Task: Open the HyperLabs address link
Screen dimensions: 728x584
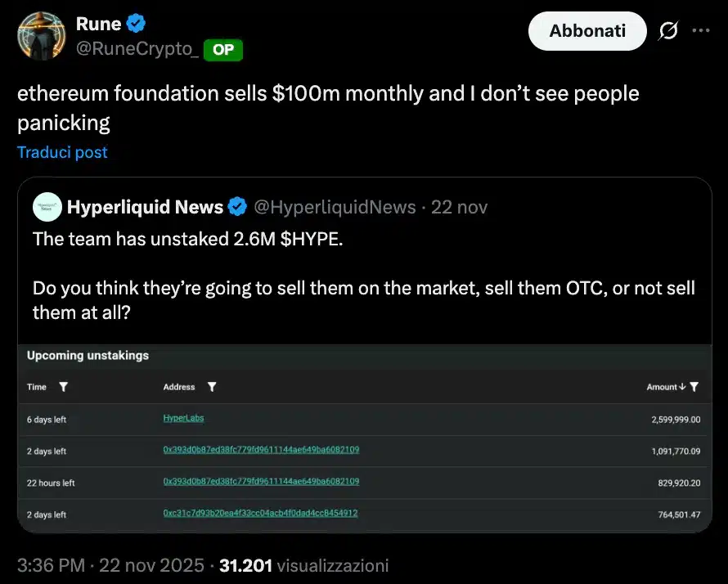Action: (183, 418)
